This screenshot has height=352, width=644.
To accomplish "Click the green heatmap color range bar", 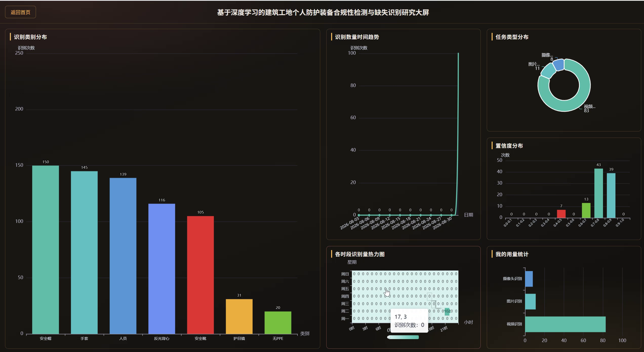I will tap(404, 337).
